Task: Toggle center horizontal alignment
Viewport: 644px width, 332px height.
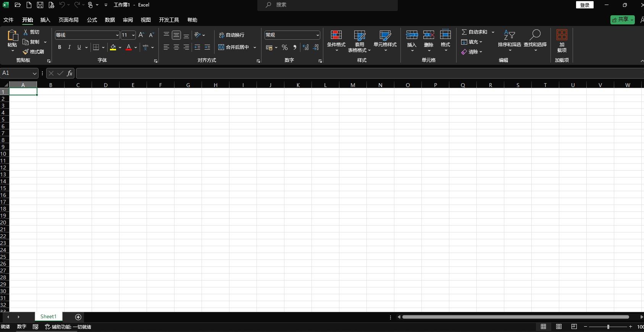Action: [x=176, y=47]
